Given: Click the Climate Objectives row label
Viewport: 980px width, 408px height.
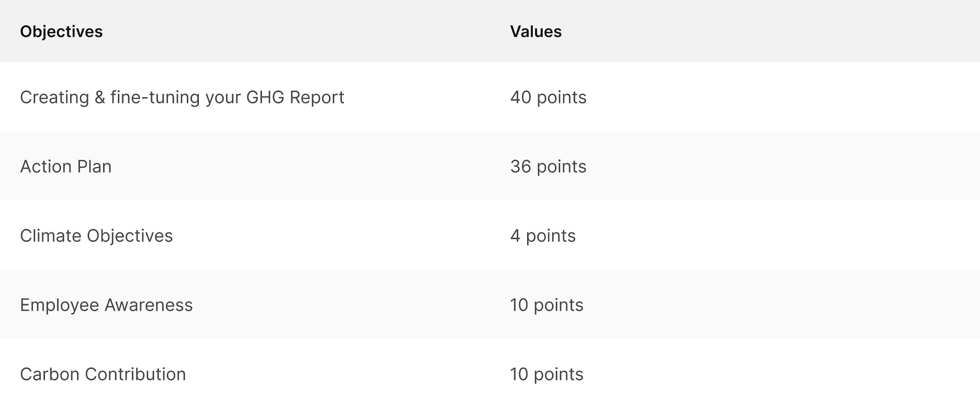Looking at the screenshot, I should [96, 236].
